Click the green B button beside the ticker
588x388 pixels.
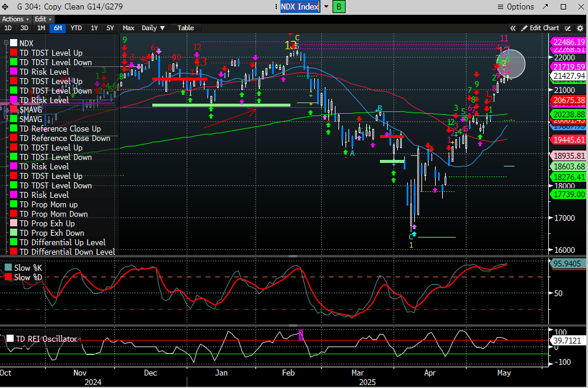point(339,7)
